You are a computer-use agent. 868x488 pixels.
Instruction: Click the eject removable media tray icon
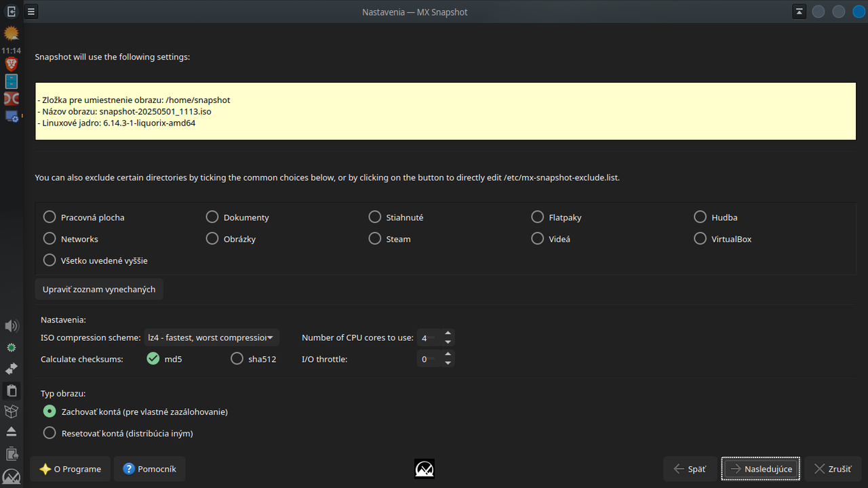(x=11, y=432)
